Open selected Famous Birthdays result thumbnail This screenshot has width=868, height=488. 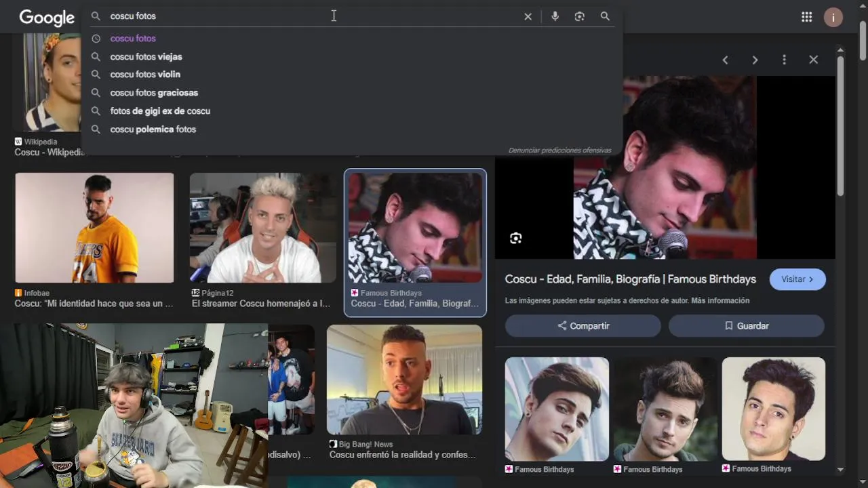(415, 228)
